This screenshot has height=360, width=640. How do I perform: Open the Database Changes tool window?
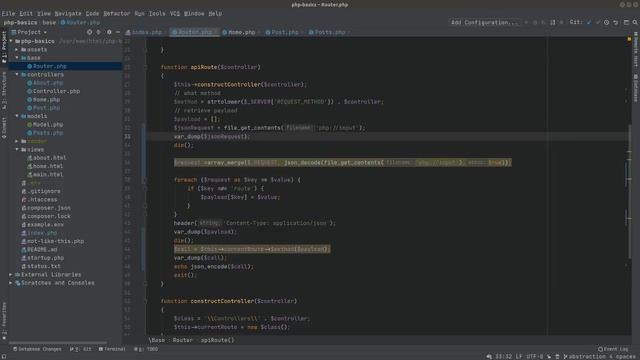(37, 349)
